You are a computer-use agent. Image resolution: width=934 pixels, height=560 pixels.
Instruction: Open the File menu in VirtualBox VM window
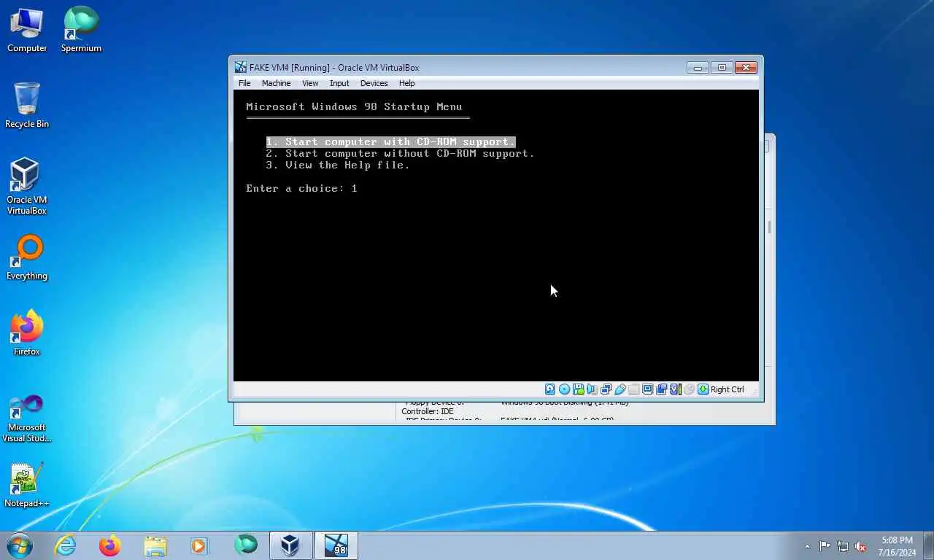point(244,83)
